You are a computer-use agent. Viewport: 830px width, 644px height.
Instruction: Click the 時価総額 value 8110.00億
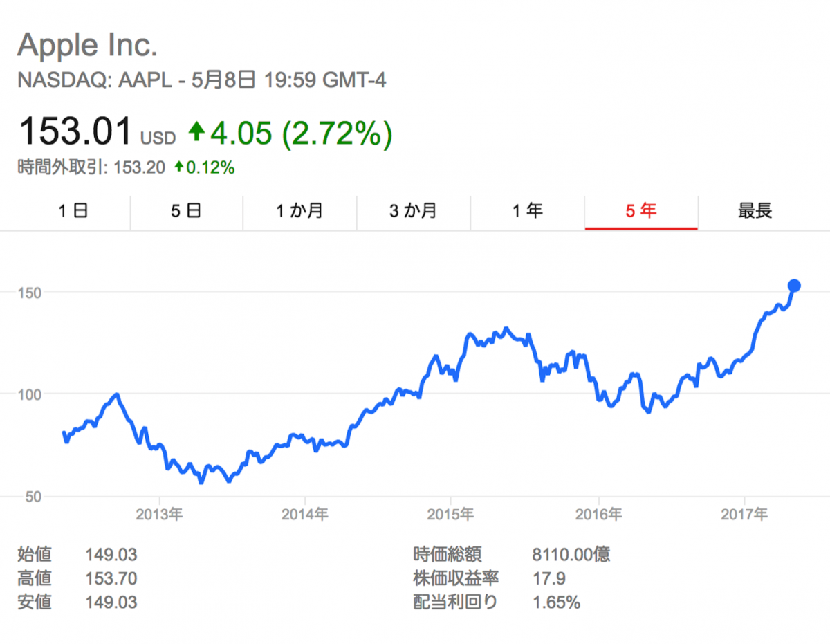point(571,555)
